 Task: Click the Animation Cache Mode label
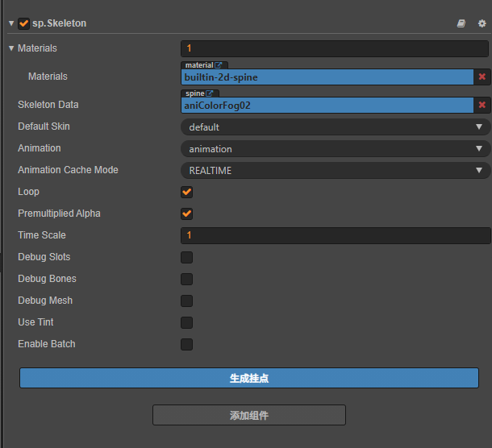point(68,169)
